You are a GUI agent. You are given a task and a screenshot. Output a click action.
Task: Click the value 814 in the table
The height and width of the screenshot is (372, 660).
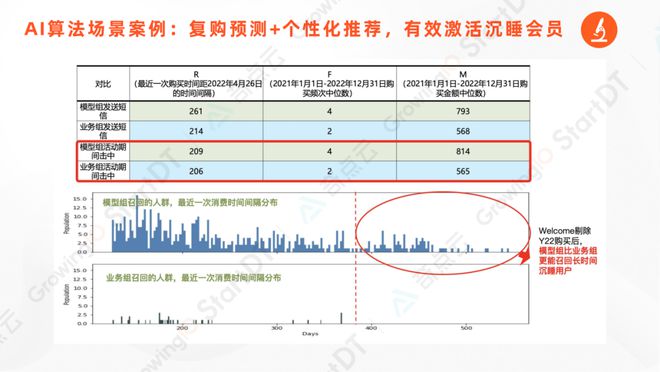[x=463, y=151]
